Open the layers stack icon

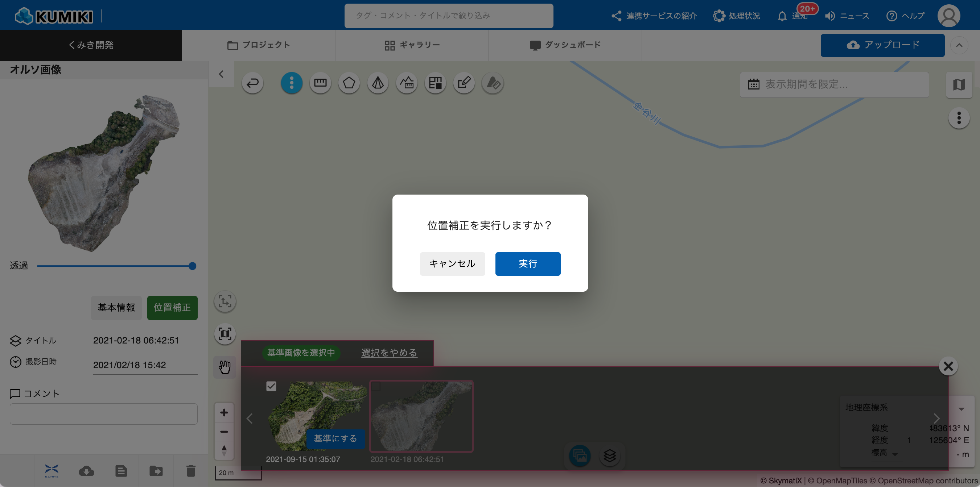point(609,455)
